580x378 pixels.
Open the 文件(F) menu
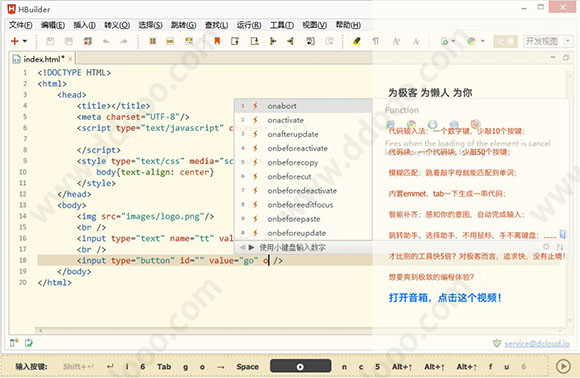(20, 25)
